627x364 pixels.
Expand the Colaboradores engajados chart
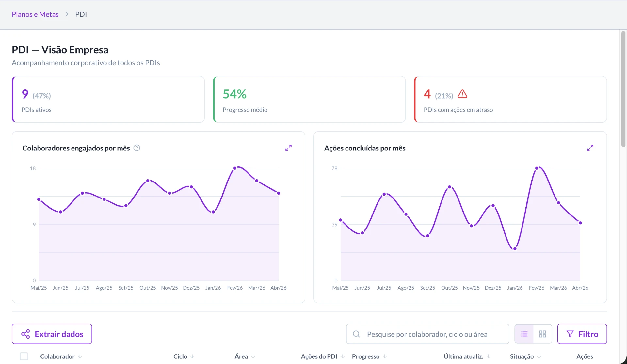pos(288,148)
